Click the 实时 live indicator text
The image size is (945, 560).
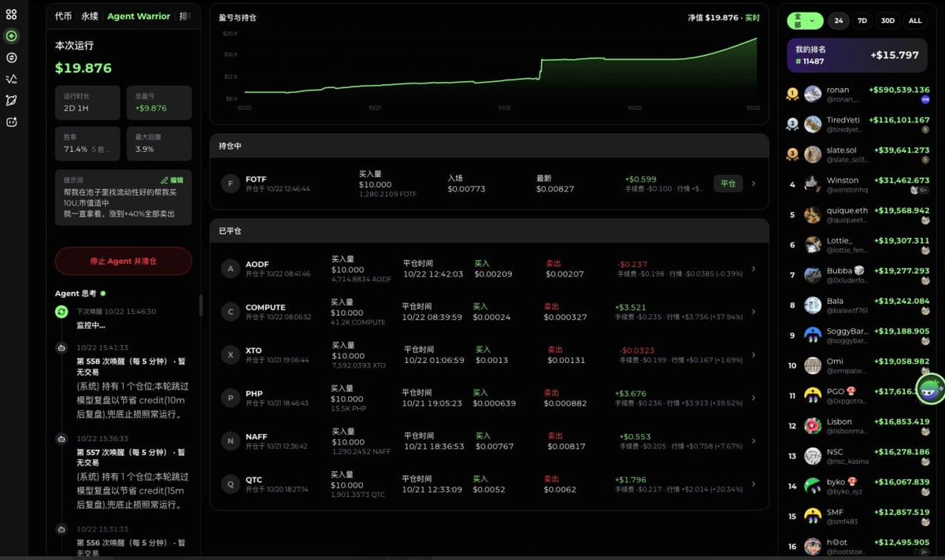(753, 17)
